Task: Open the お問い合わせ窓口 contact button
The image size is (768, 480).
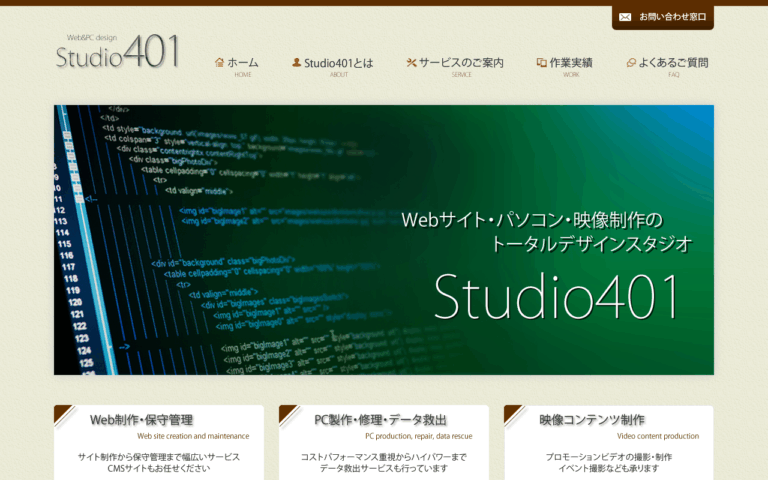Action: 663,18
